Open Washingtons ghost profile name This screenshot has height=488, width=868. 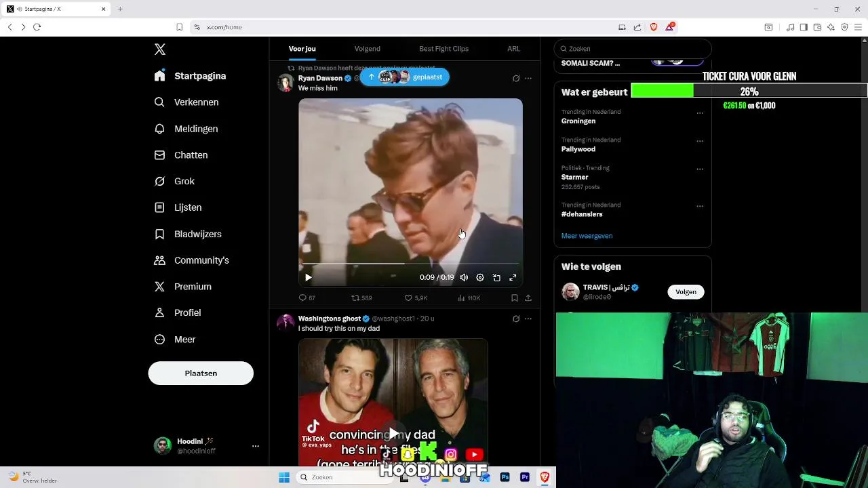click(330, 319)
